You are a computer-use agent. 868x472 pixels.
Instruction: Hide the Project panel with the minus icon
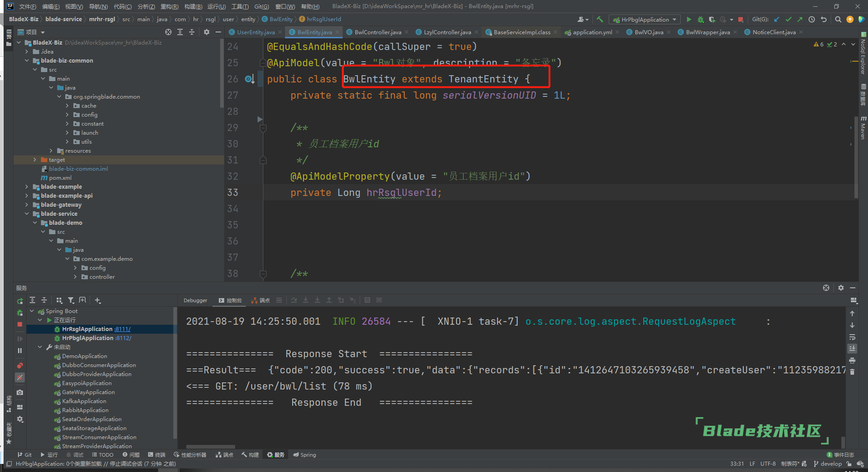[218, 32]
